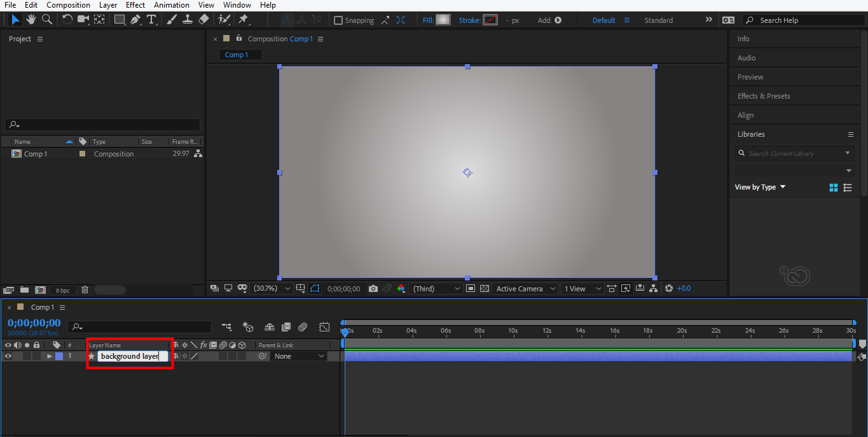The width and height of the screenshot is (868, 437).
Task: Select the Zoom magnifier tool
Action: click(x=46, y=20)
